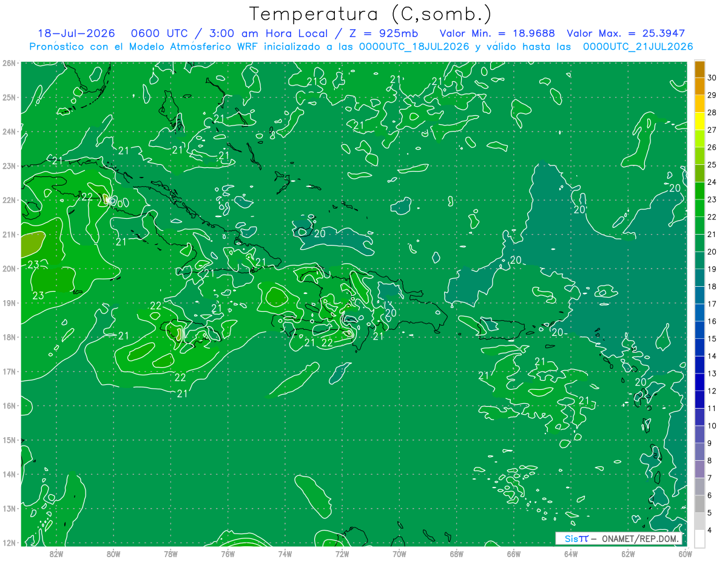Click the '15N' latitude axis label

8,440
